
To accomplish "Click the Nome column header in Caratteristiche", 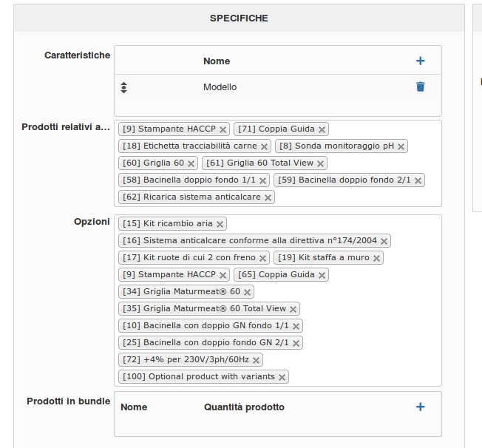I will (217, 61).
